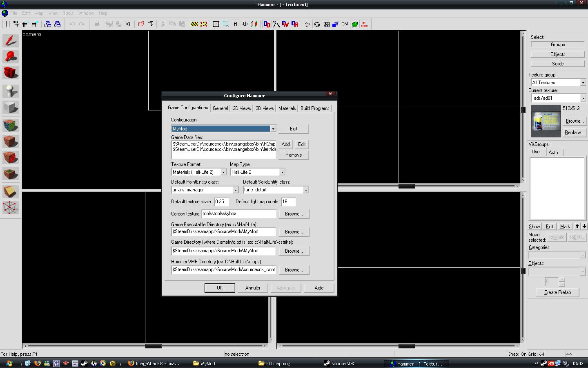Click the Cordon texture input field
The image size is (588, 368).
click(x=239, y=213)
